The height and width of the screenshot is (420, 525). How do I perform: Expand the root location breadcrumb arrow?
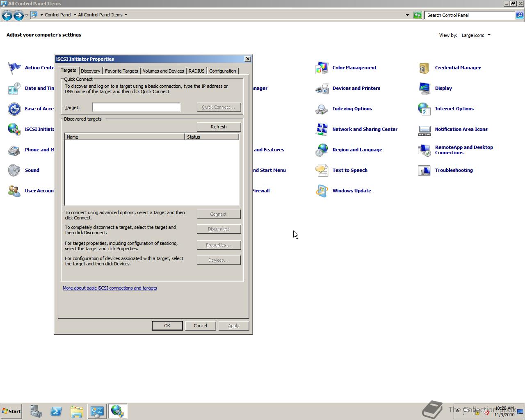pos(41,15)
